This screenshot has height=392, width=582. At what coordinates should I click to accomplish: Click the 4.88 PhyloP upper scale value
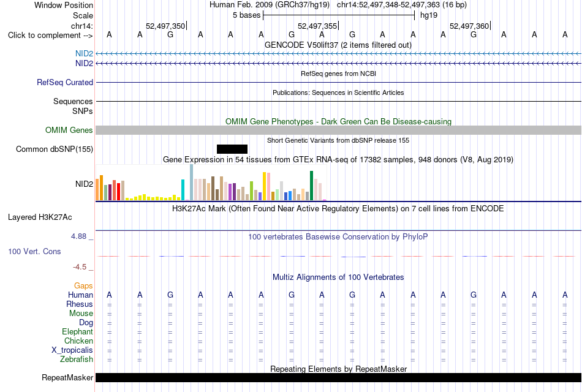[79, 236]
